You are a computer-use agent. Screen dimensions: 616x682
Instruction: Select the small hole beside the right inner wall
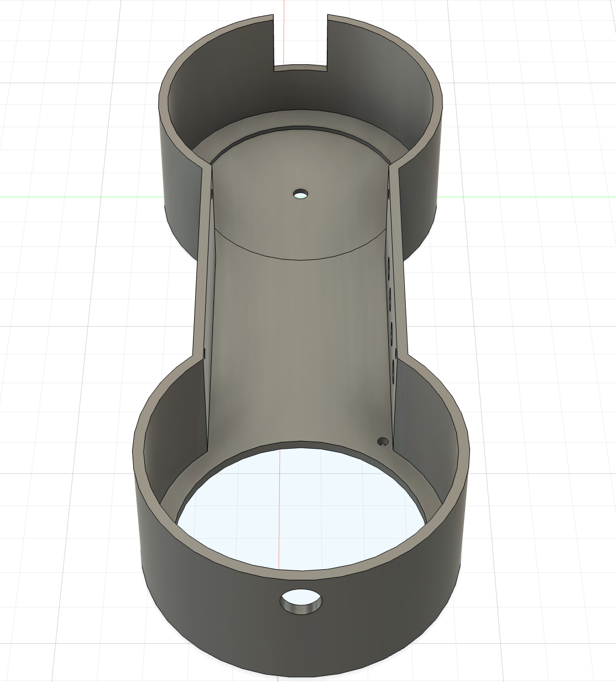(x=382, y=442)
